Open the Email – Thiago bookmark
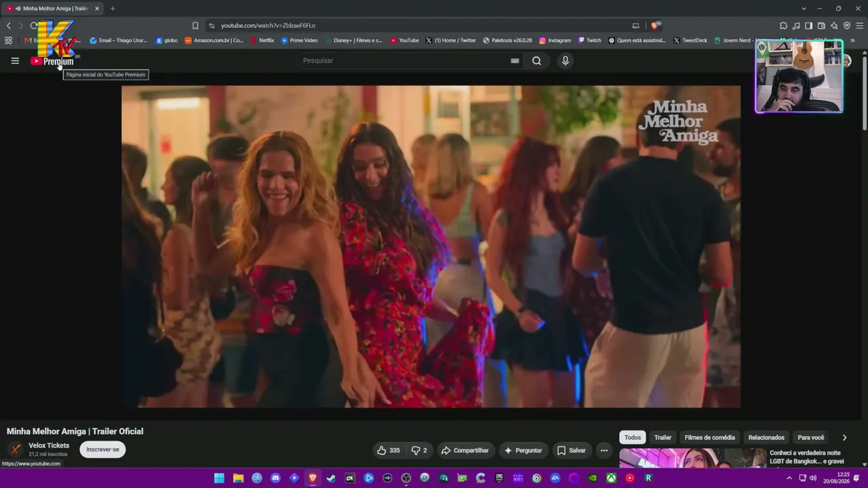This screenshot has width=868, height=488. click(x=119, y=41)
